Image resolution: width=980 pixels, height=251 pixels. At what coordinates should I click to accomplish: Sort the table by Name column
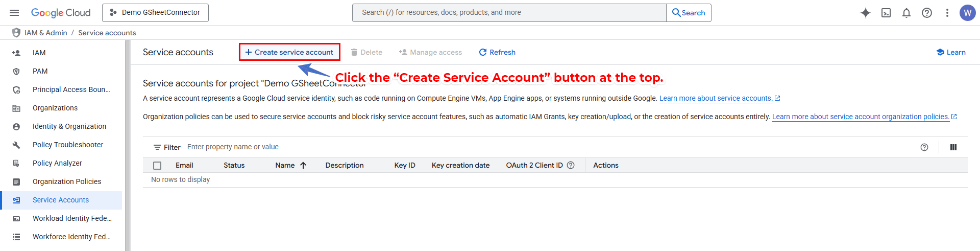coord(285,165)
